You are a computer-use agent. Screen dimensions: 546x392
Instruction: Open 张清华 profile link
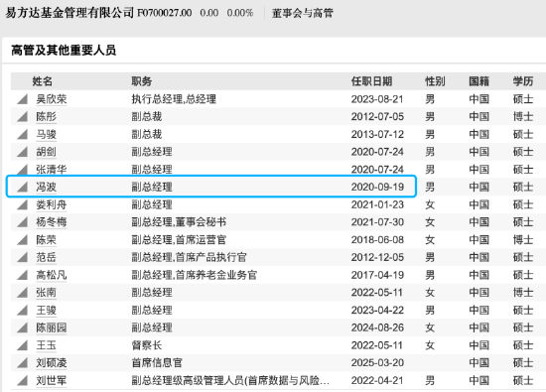52,170
